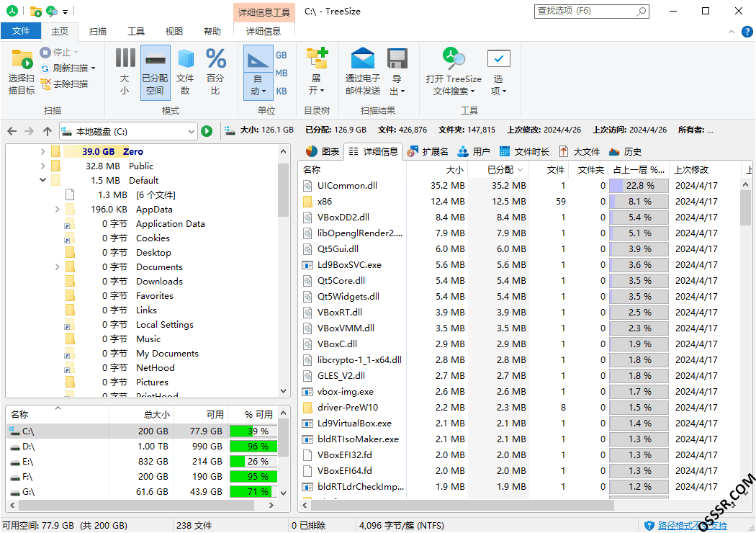The image size is (756, 533).
Task: Select the Local Settings tree item
Action: [x=164, y=325]
